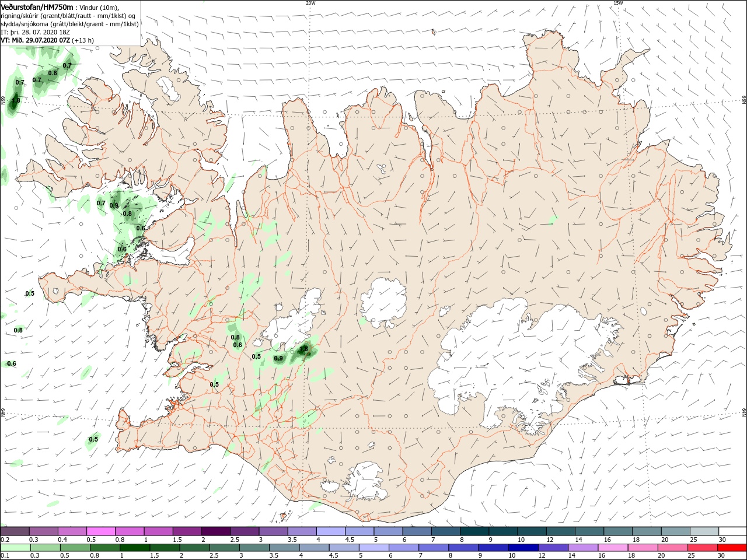This screenshot has height=560, width=747.
Task: Select the pink 20 rain legend swatch
Action: (672, 548)
